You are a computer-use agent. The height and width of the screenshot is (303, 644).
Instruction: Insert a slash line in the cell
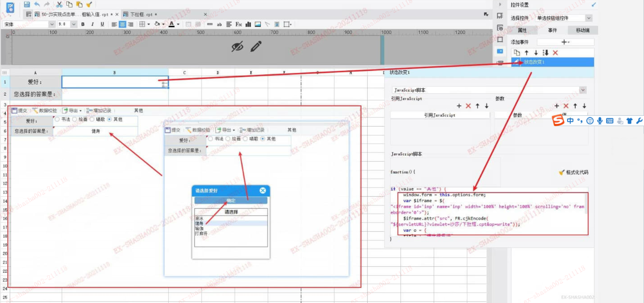click(267, 24)
